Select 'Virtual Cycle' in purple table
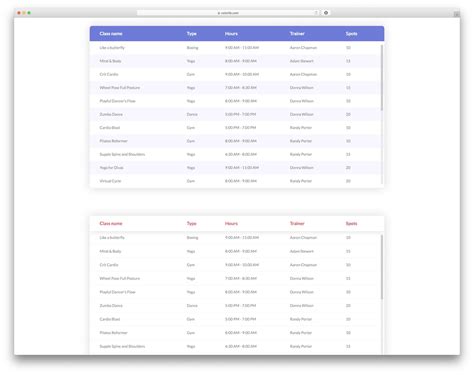 (110, 181)
